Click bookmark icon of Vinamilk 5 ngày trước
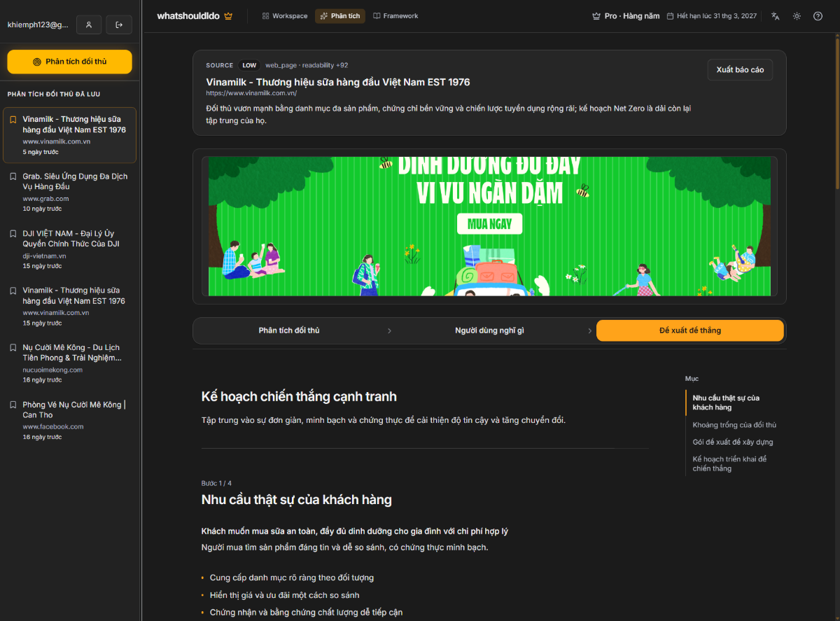This screenshot has height=621, width=840. click(13, 120)
